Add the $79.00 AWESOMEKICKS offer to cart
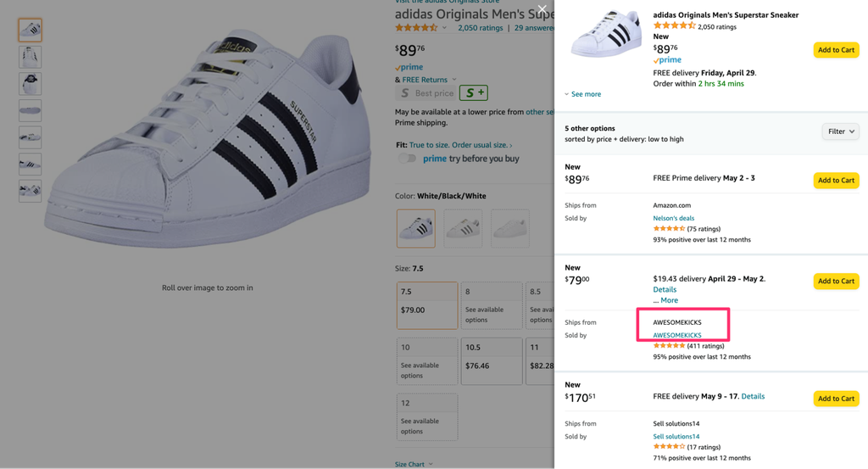This screenshot has height=469, width=868. (836, 281)
